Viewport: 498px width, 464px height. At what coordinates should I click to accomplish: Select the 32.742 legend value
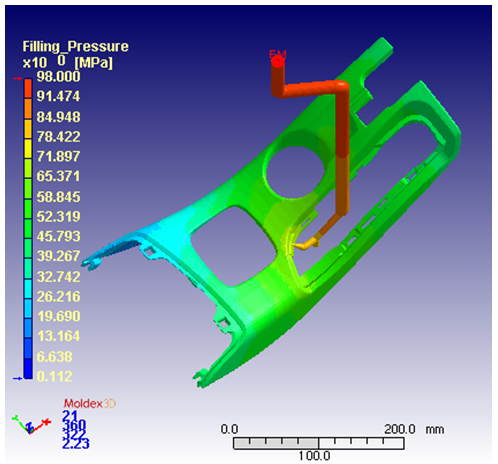click(58, 277)
